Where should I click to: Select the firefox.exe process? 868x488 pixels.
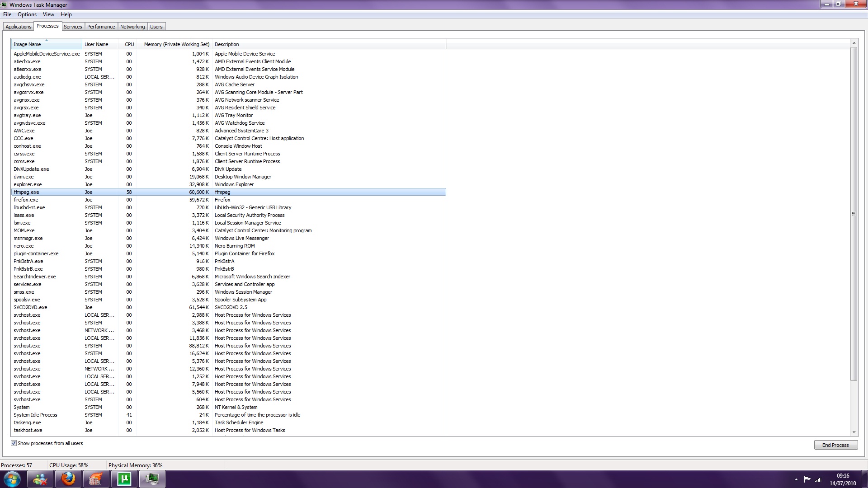pos(228,200)
